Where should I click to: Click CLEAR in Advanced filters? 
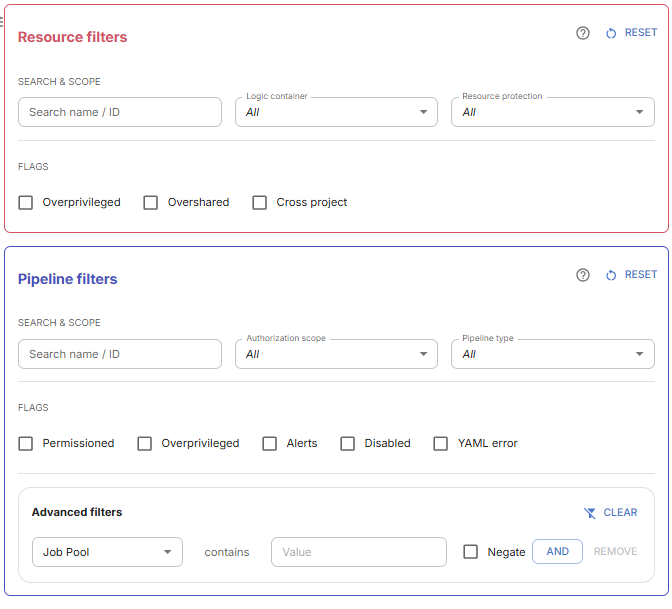[x=611, y=513]
